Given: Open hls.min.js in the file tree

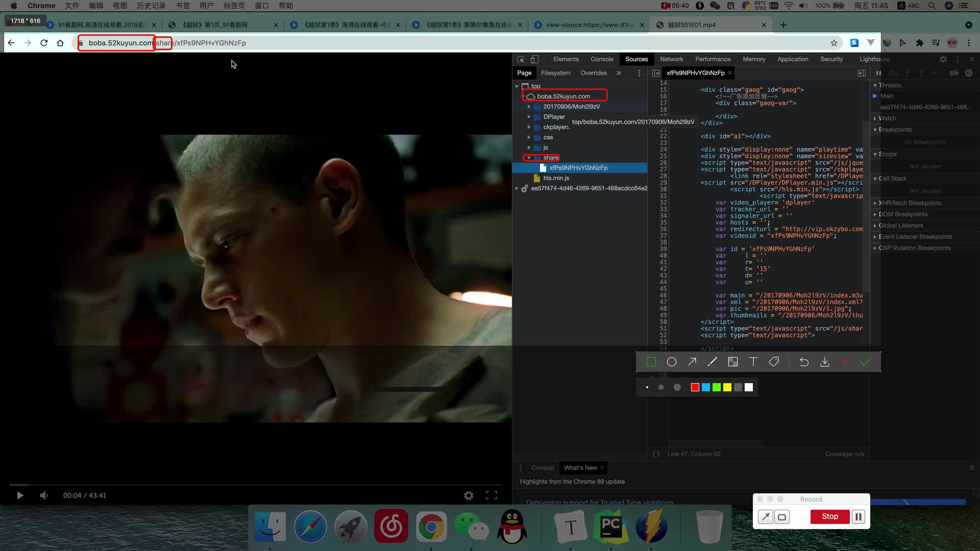Looking at the screenshot, I should [x=556, y=178].
